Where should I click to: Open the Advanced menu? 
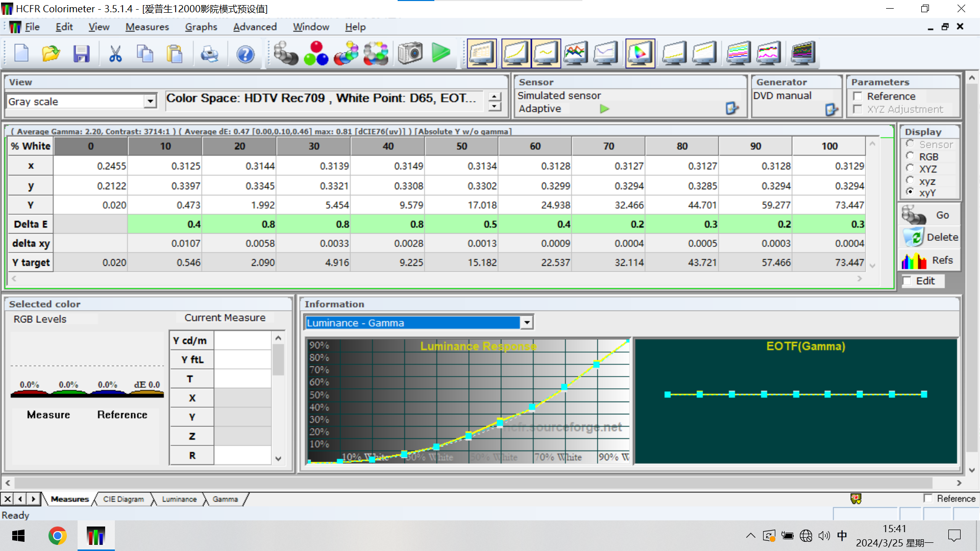(x=255, y=27)
